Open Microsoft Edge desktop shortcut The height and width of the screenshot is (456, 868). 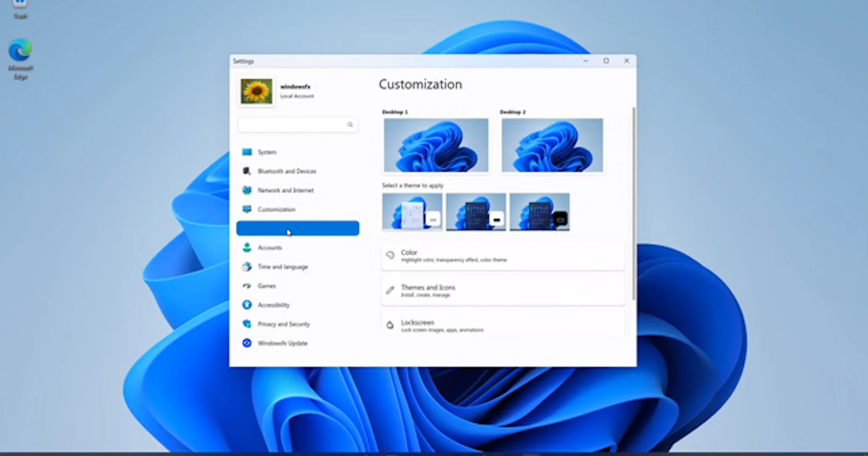(20, 59)
